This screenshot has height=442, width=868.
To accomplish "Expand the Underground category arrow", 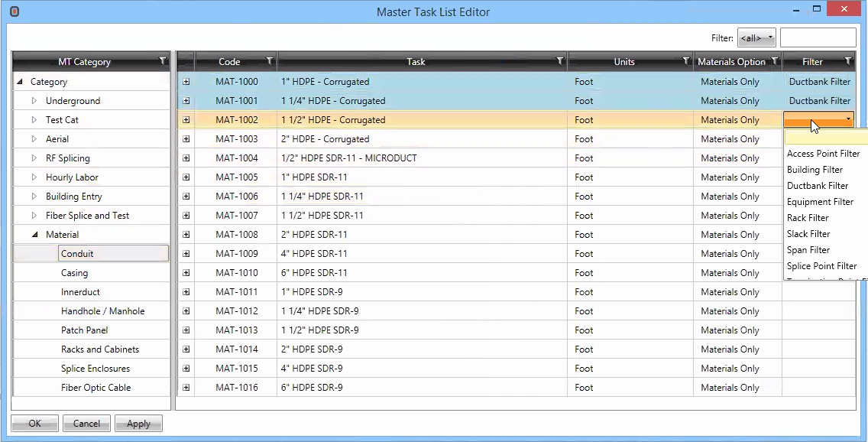I will click(x=34, y=101).
